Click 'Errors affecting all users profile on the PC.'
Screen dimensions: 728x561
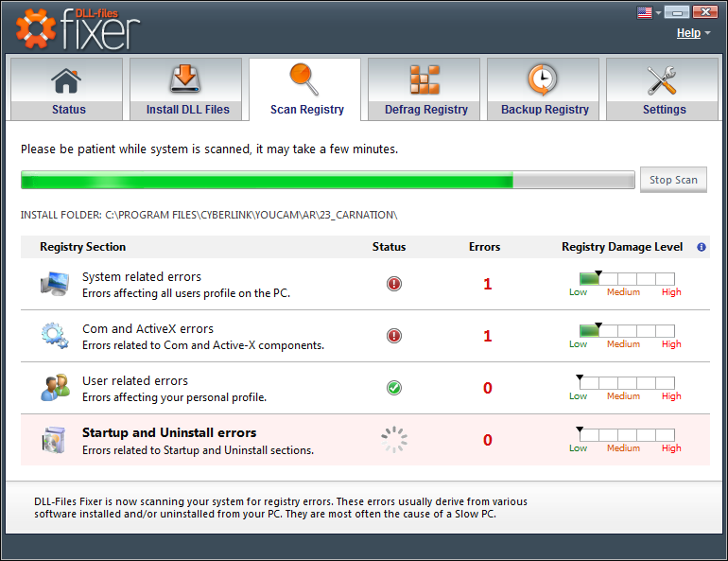pyautogui.click(x=186, y=293)
